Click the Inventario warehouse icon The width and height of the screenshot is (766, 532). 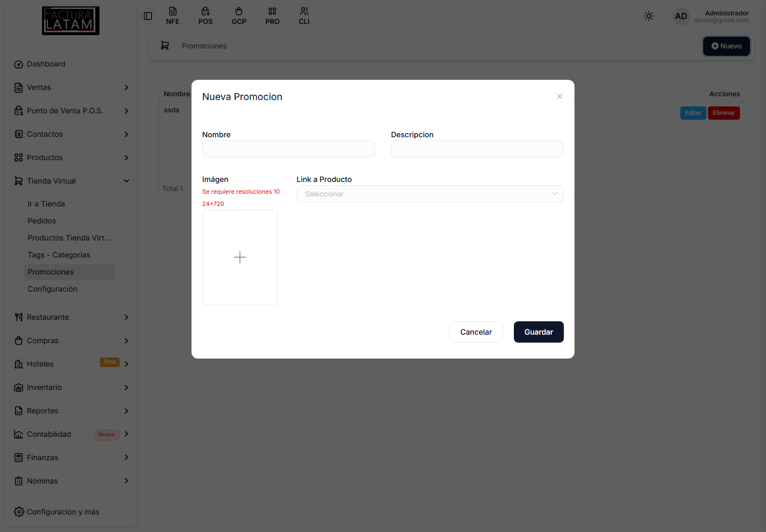click(x=19, y=387)
